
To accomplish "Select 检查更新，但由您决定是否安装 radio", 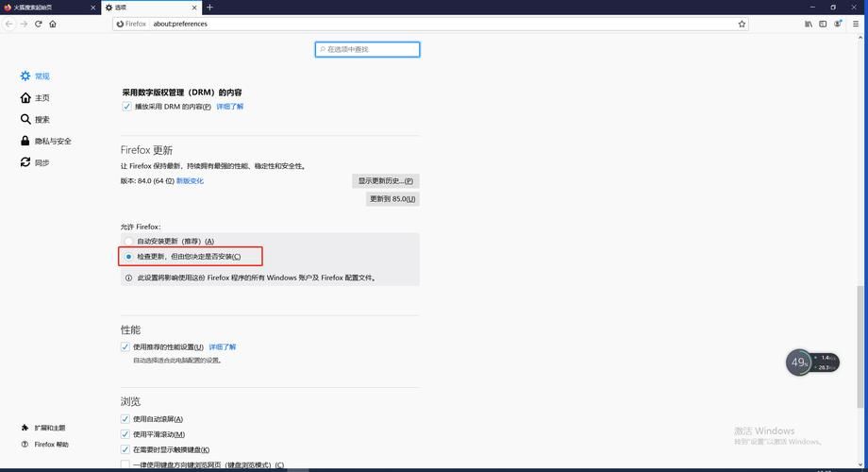I will [128, 257].
